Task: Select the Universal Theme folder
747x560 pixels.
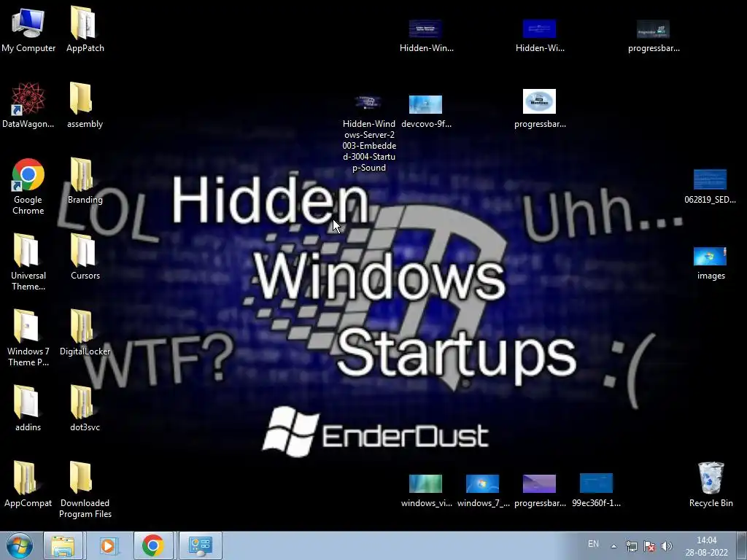Action: coord(28,262)
